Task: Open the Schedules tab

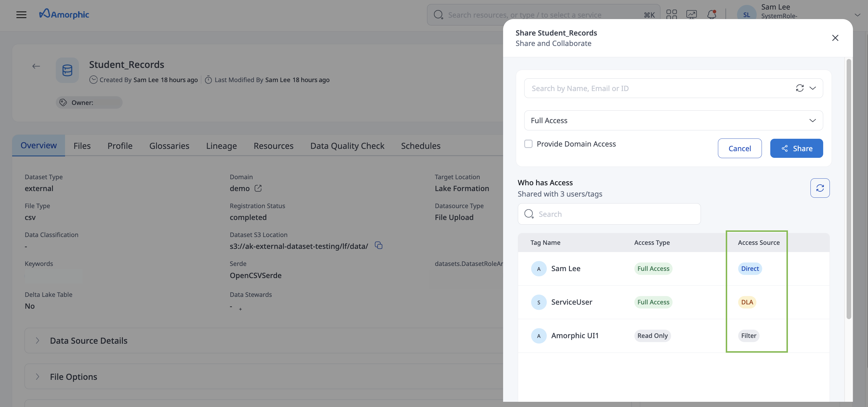Action: tap(420, 146)
